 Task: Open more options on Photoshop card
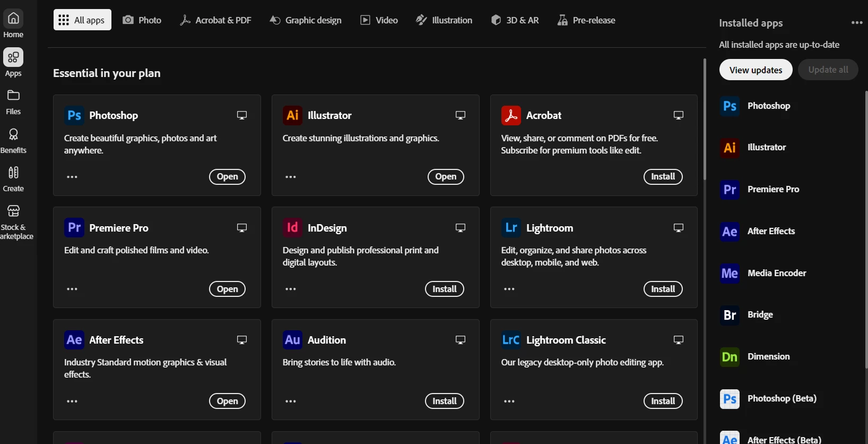tap(72, 177)
